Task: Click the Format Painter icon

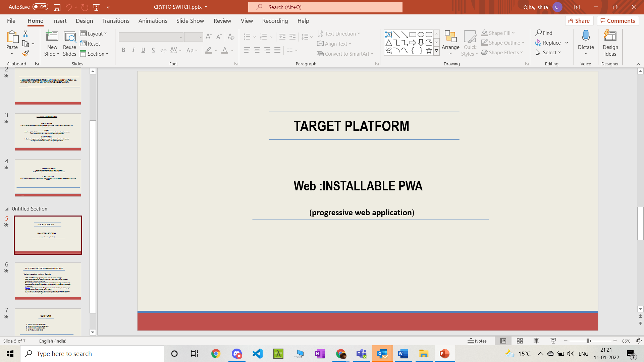Action: pyautogui.click(x=25, y=53)
